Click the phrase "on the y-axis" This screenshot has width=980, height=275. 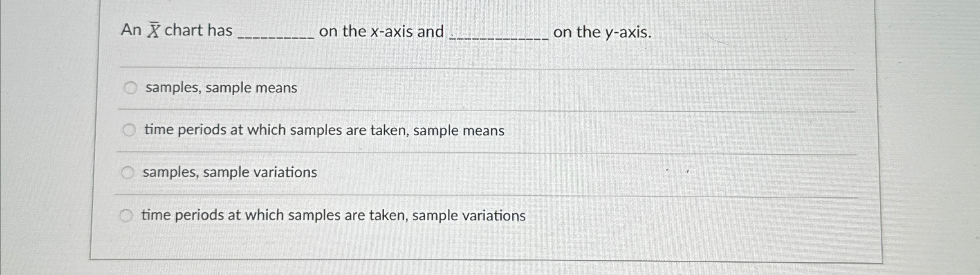click(601, 32)
